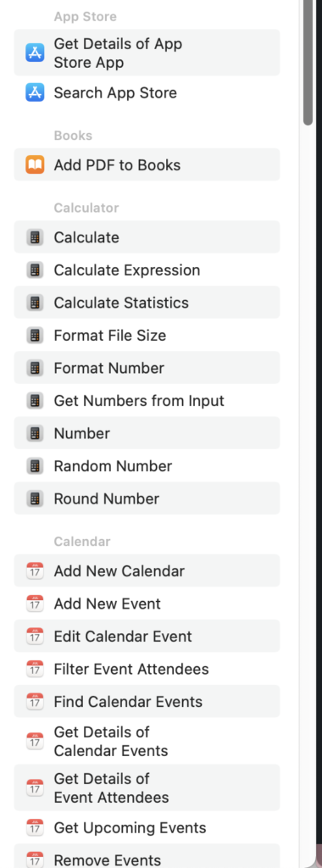The height and width of the screenshot is (868, 322).
Task: Click the calculator icon beside Calculate Expression
Action: (35, 270)
